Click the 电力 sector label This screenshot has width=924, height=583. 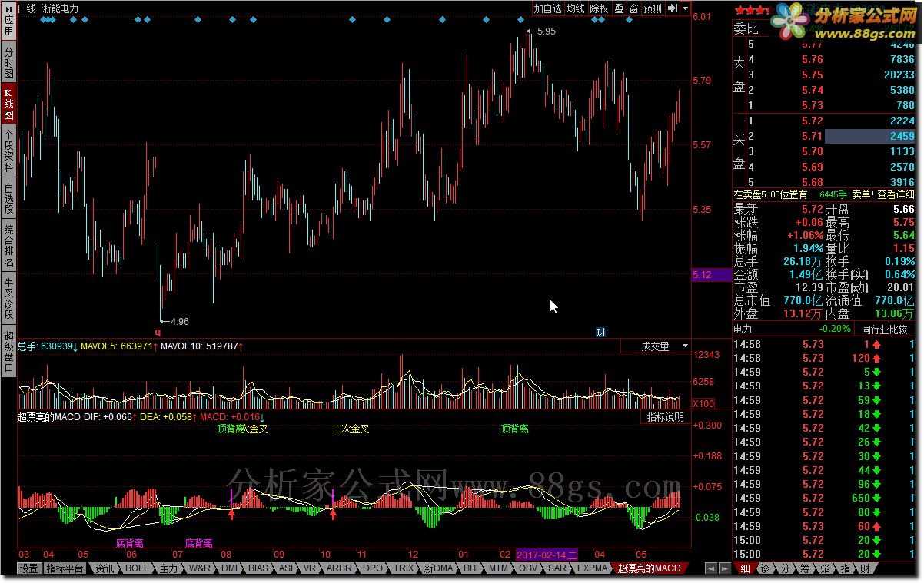743,329
